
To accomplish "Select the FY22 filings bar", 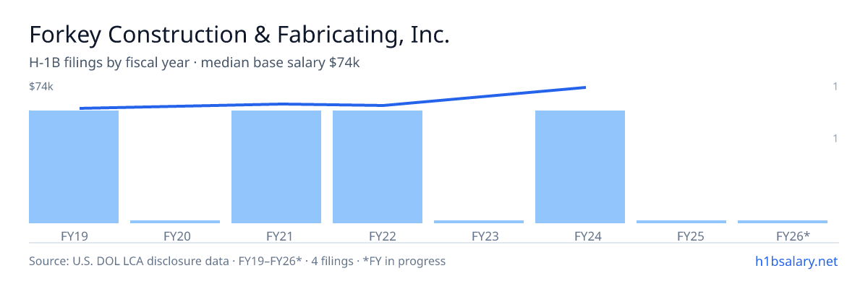I will coord(378,167).
